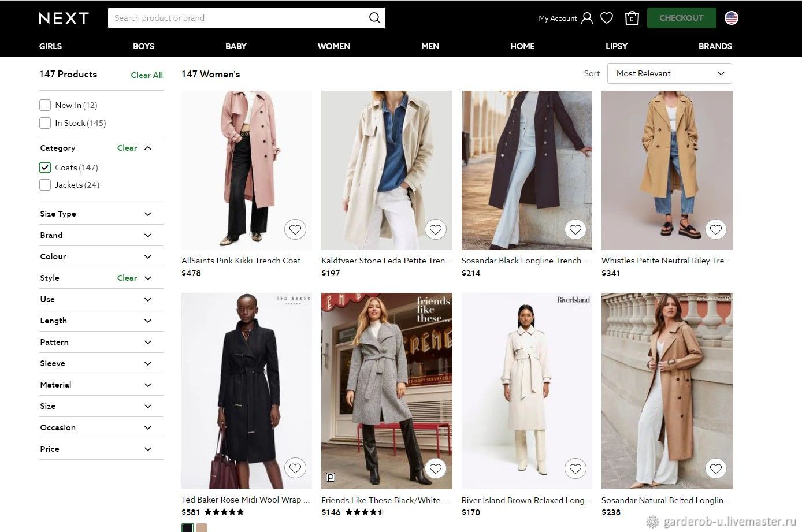
Task: Open the WOMEN menu
Action: tap(334, 46)
